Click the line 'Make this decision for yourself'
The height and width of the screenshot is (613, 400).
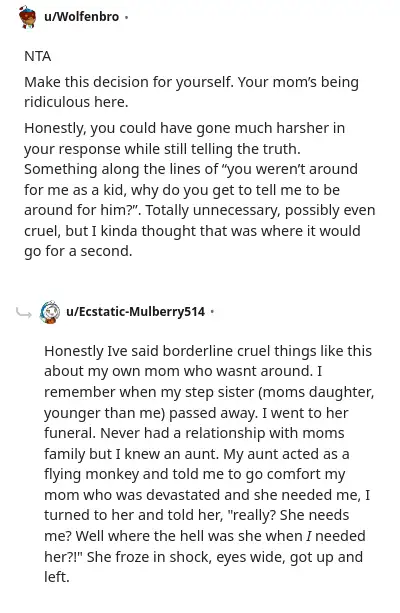pyautogui.click(x=129, y=82)
